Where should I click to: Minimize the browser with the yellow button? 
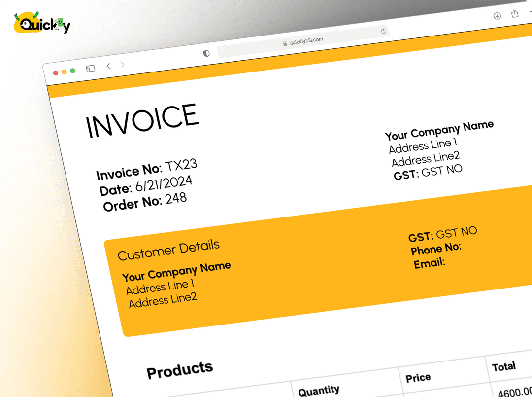click(x=64, y=72)
